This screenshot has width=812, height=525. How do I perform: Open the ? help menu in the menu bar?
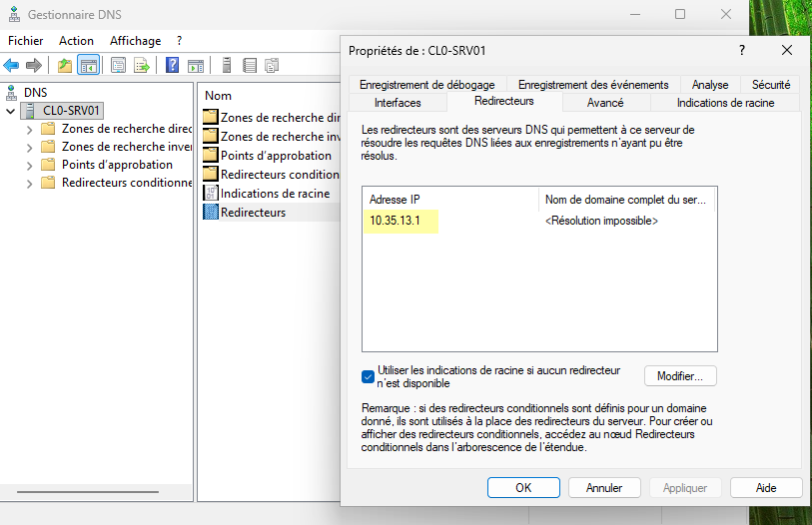click(179, 41)
